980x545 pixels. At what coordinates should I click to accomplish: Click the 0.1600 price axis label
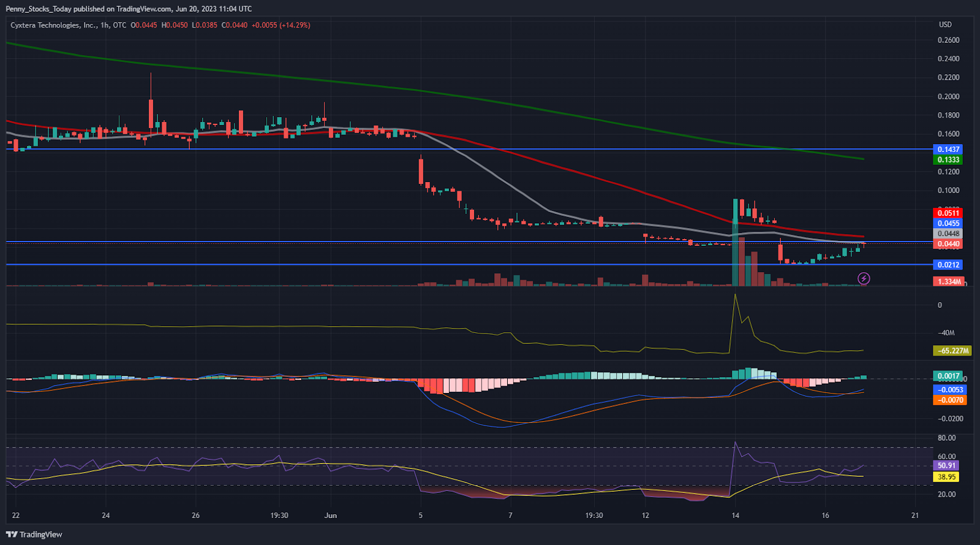[x=949, y=134]
